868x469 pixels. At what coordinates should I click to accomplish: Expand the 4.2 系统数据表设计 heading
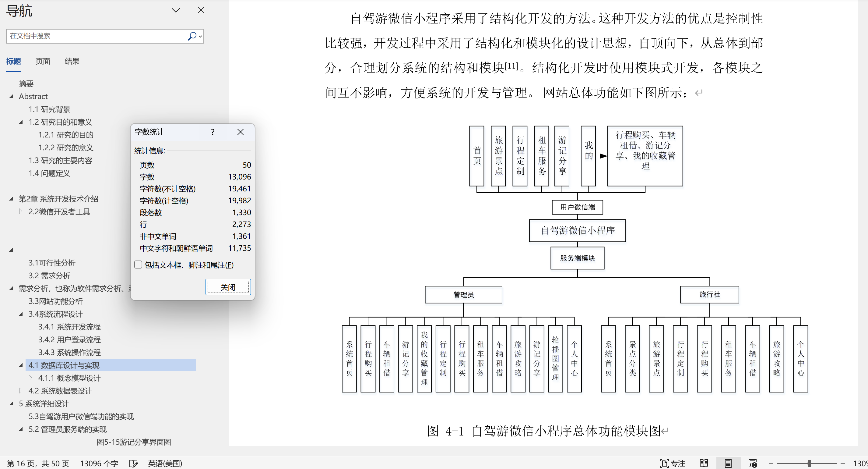coord(21,390)
